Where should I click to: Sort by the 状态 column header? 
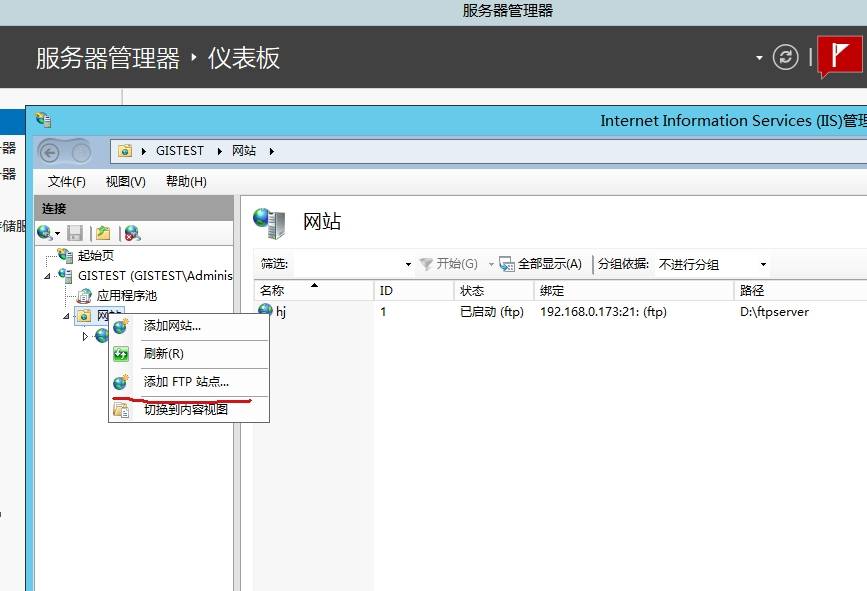point(494,290)
